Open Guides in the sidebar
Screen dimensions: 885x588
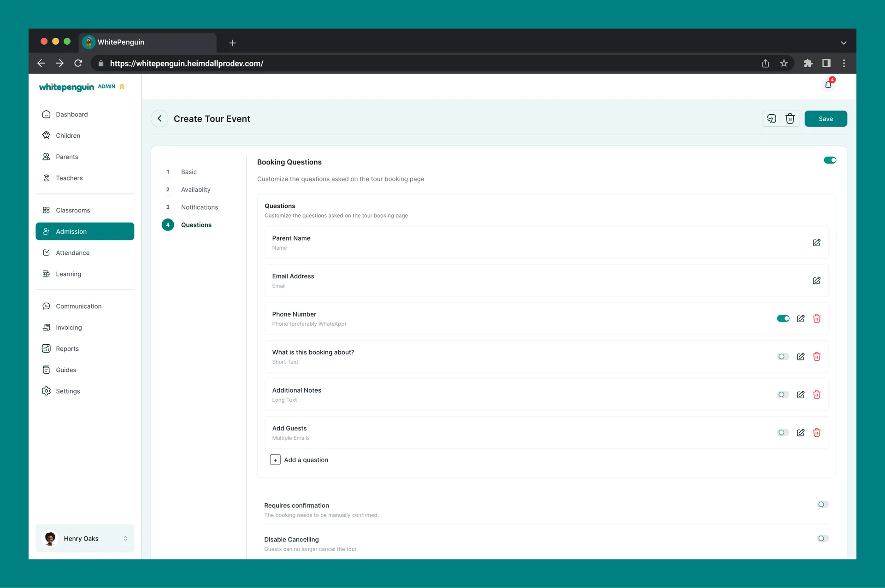click(x=85, y=370)
